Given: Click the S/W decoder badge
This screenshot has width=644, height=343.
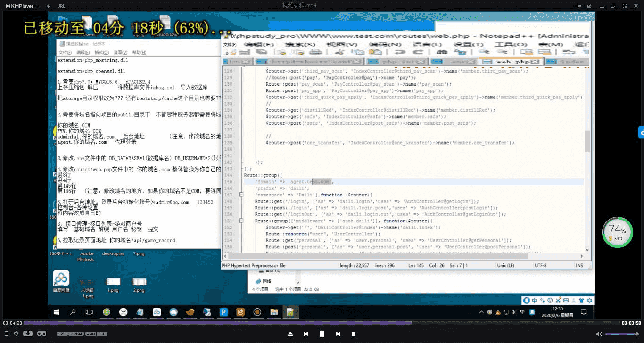Looking at the screenshot, I should point(62,334).
